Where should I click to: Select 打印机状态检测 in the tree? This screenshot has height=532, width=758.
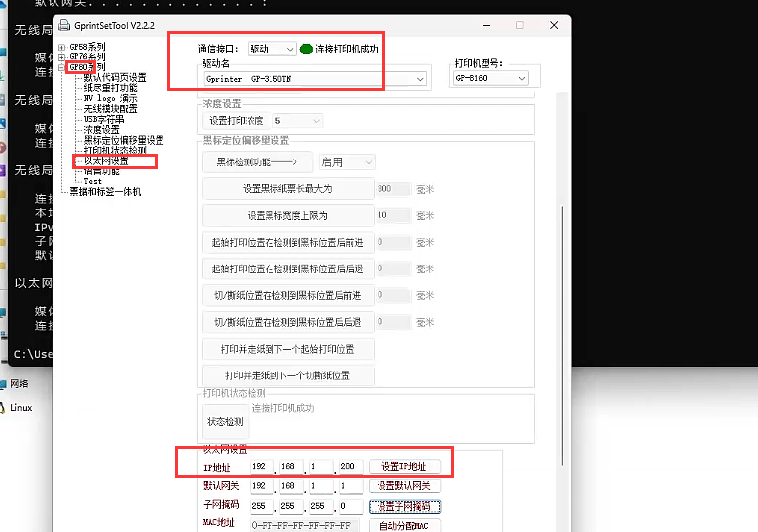[x=115, y=151]
